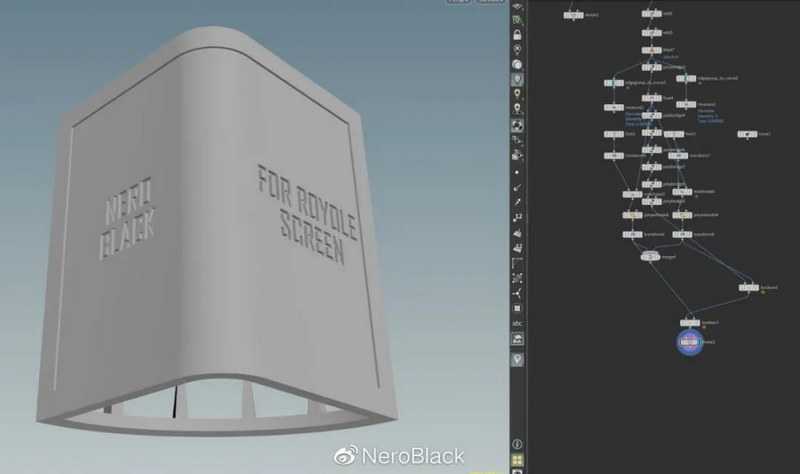
Task: Click the 'abc' text display icon
Action: (518, 324)
